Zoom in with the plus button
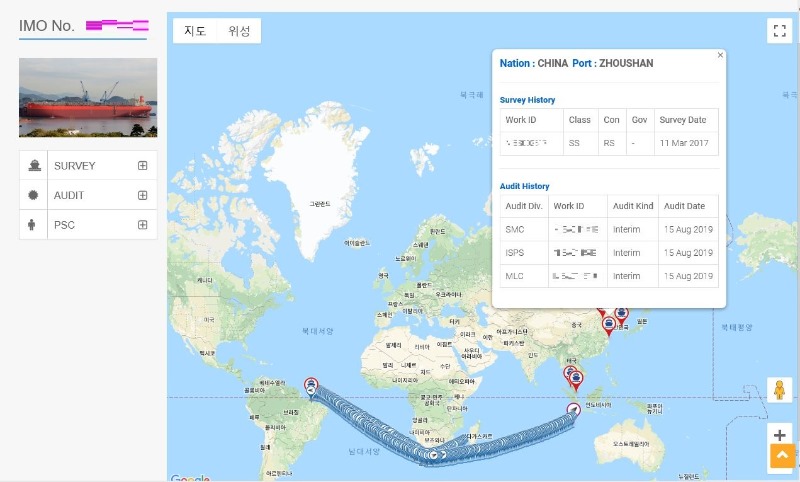Screen dimensions: 800x482 pyautogui.click(x=779, y=435)
